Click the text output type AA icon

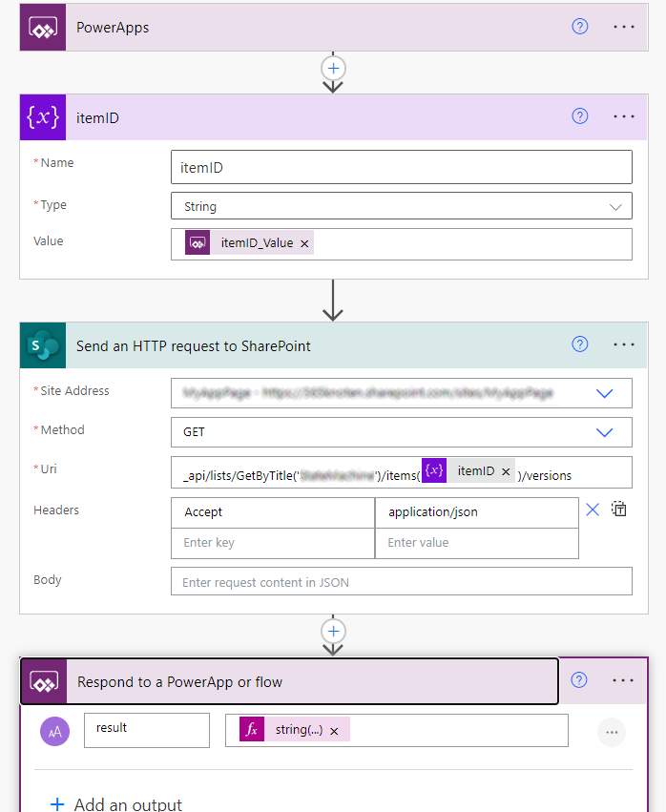coord(55,731)
